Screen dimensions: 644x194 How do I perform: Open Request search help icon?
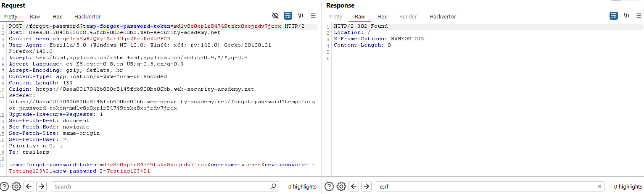point(5,186)
